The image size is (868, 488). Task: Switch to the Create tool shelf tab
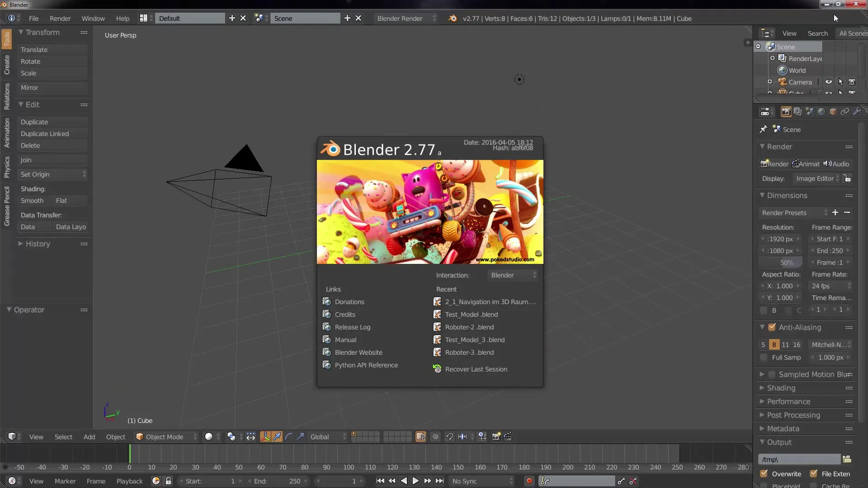click(7, 65)
